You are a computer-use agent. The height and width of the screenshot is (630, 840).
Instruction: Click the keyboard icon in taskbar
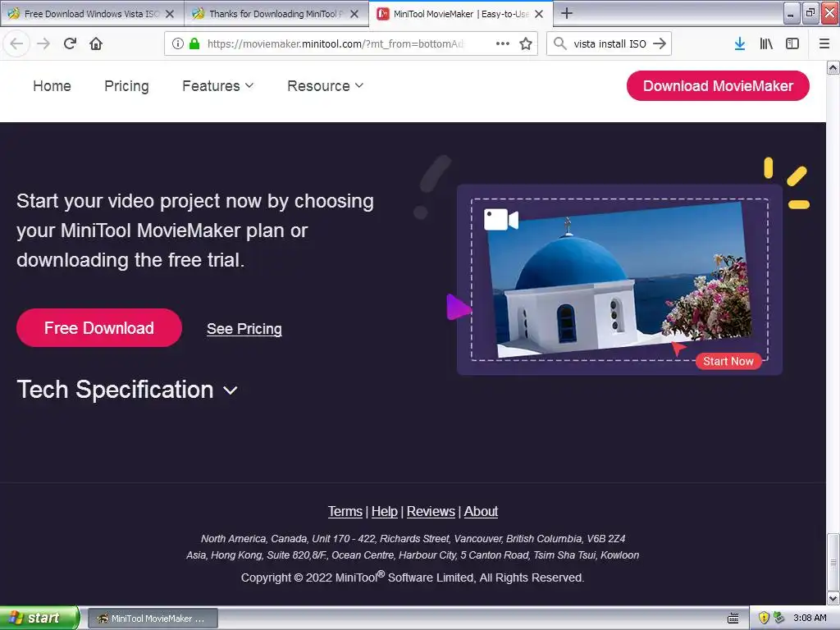pyautogui.click(x=733, y=619)
